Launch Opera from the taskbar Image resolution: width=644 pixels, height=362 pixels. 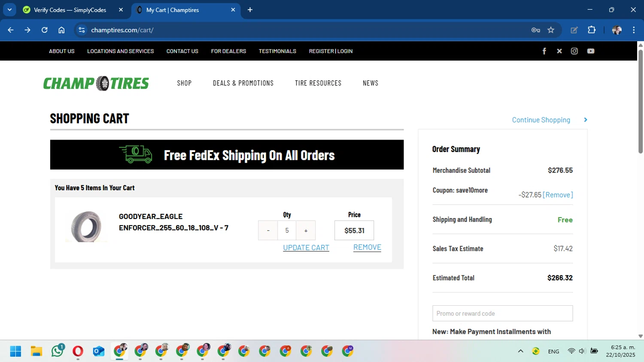[x=78, y=351]
